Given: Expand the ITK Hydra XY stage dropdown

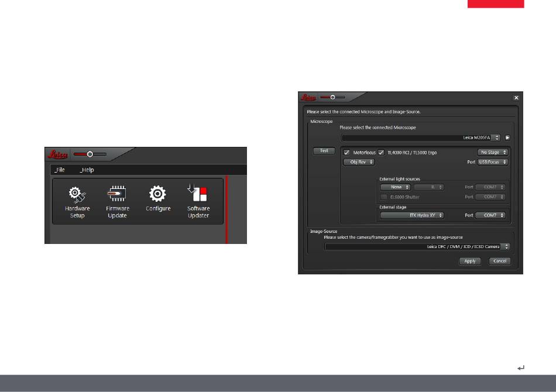Looking at the screenshot, I should click(412, 215).
